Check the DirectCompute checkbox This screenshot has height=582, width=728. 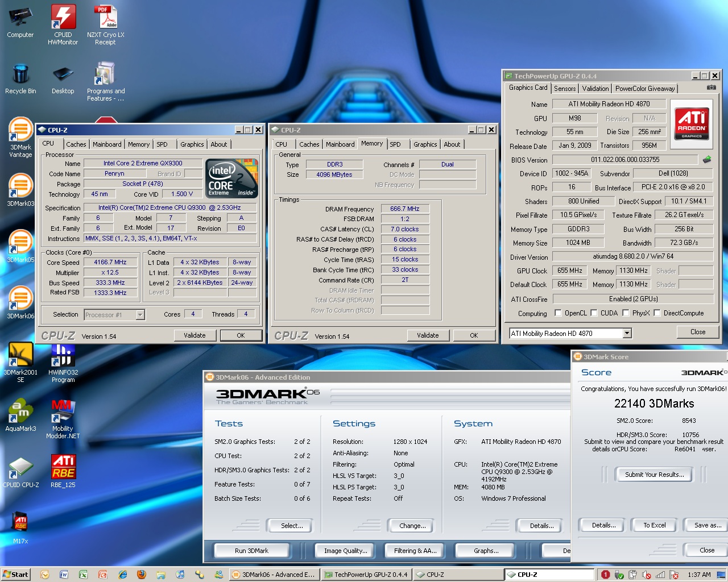[657, 313]
